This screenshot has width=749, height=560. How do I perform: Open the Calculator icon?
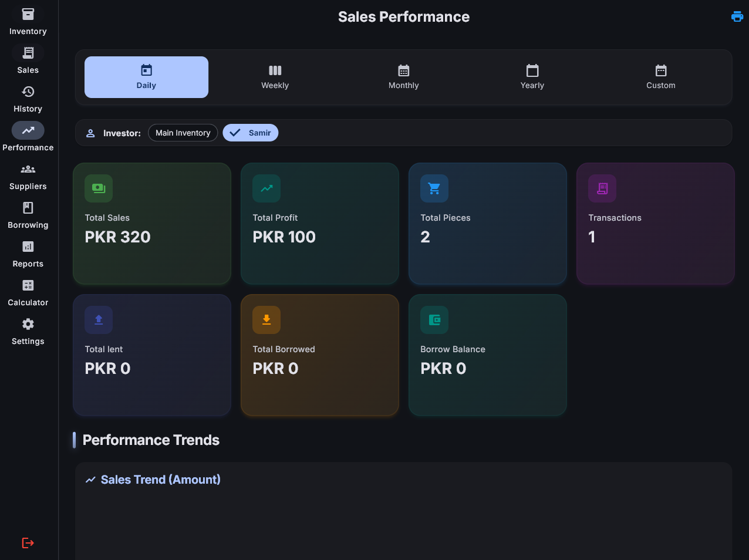(28, 285)
